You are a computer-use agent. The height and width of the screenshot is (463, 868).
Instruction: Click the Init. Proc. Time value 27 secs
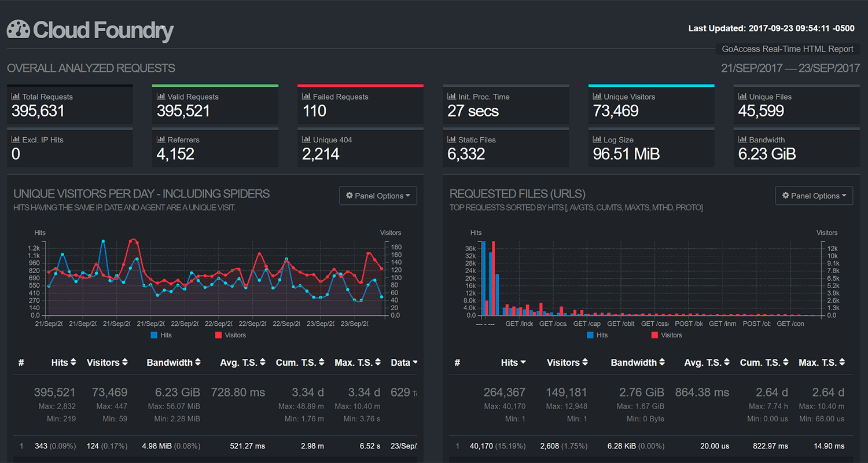473,111
